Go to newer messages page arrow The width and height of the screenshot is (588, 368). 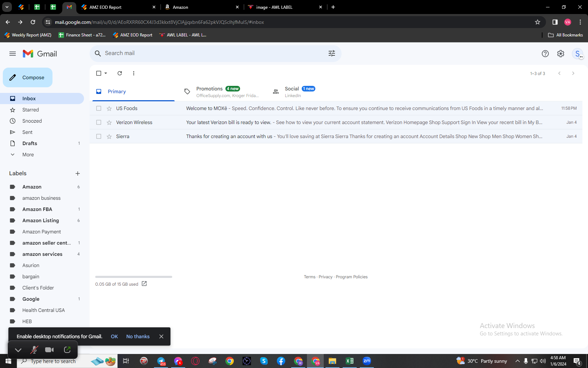(559, 73)
